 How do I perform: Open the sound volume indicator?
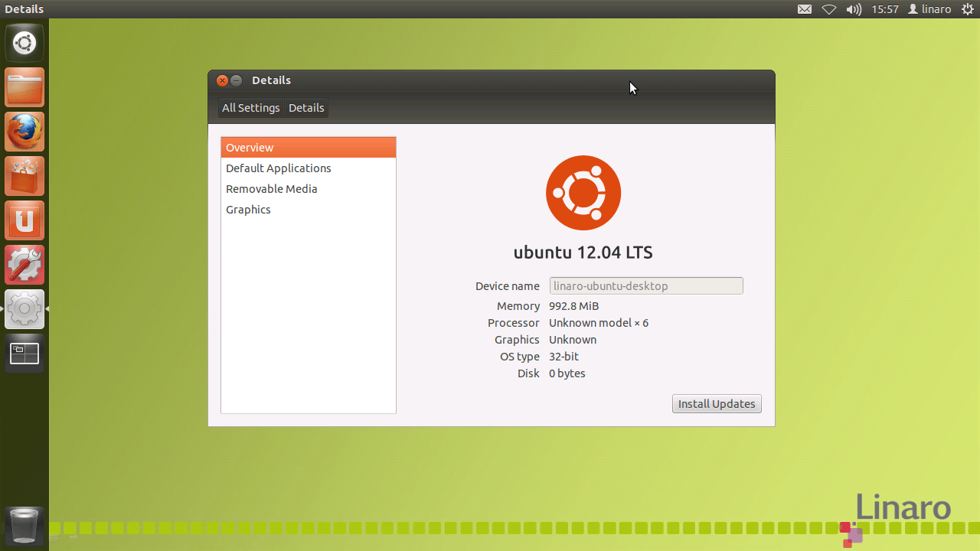click(854, 9)
